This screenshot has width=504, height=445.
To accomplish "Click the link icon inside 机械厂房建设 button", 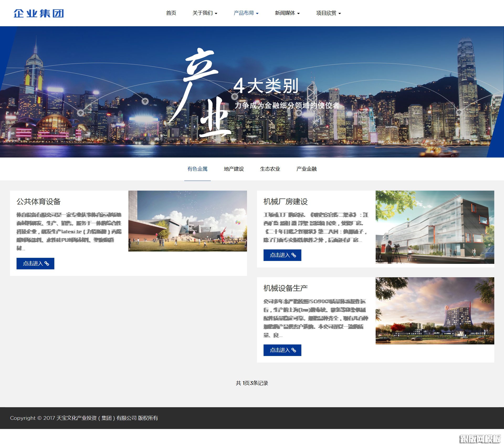I will [x=294, y=255].
